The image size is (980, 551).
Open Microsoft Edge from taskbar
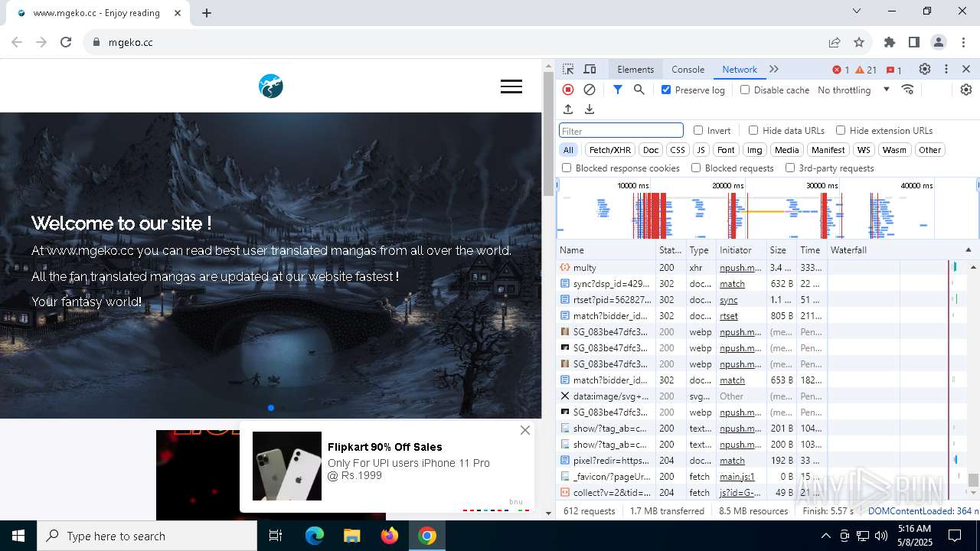pos(315,536)
